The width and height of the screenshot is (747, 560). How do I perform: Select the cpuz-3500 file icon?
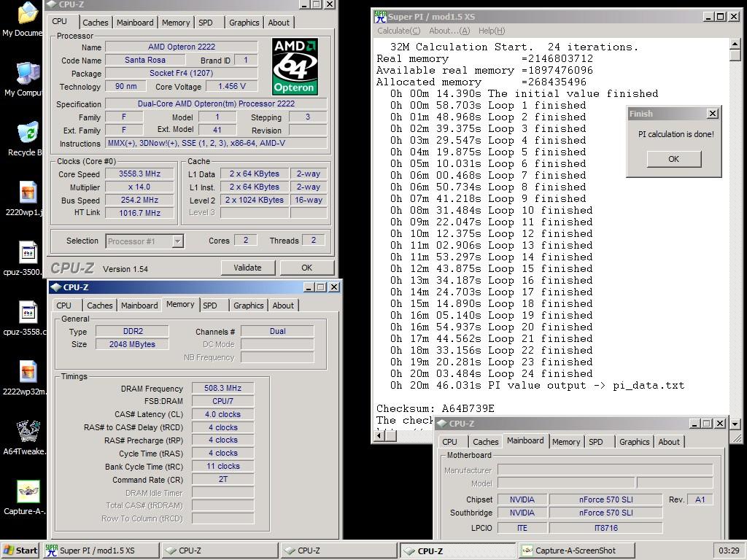[x=28, y=252]
